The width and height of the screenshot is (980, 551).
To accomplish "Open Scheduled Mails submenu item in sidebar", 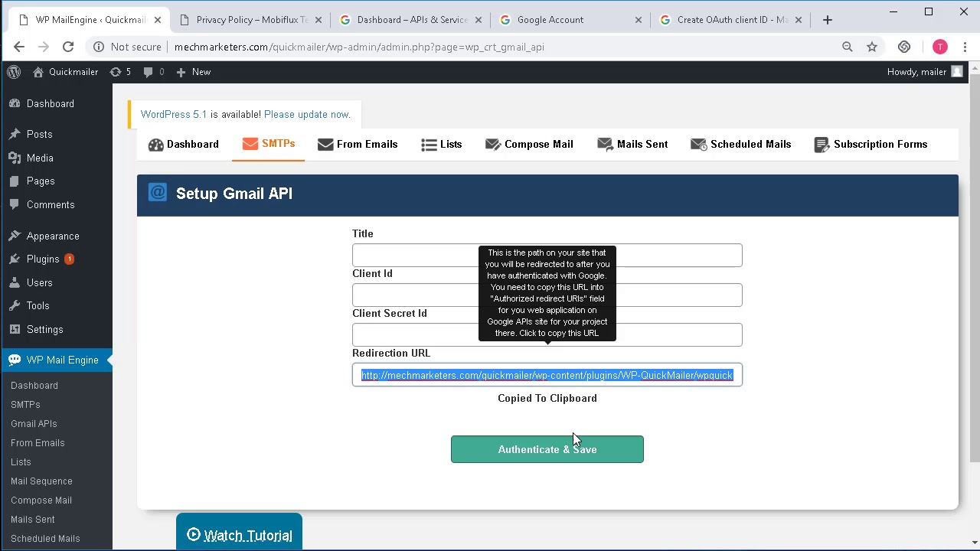I will 45,538.
